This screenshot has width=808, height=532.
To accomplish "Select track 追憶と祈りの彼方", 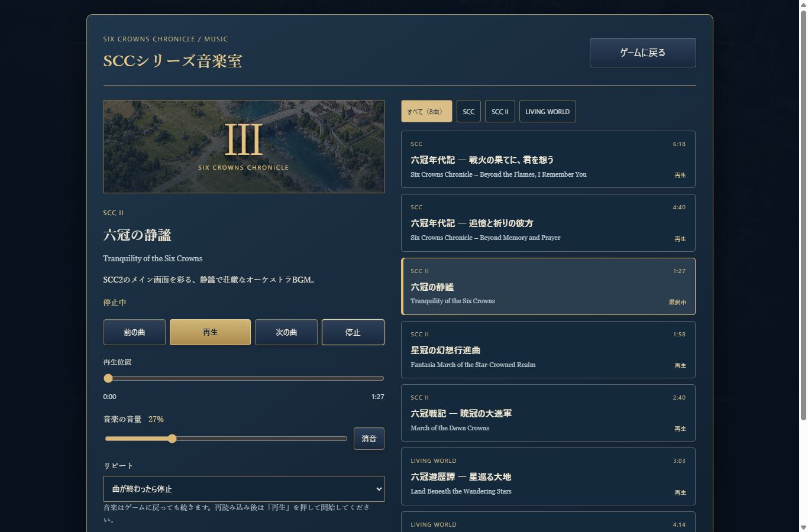I will (x=548, y=223).
